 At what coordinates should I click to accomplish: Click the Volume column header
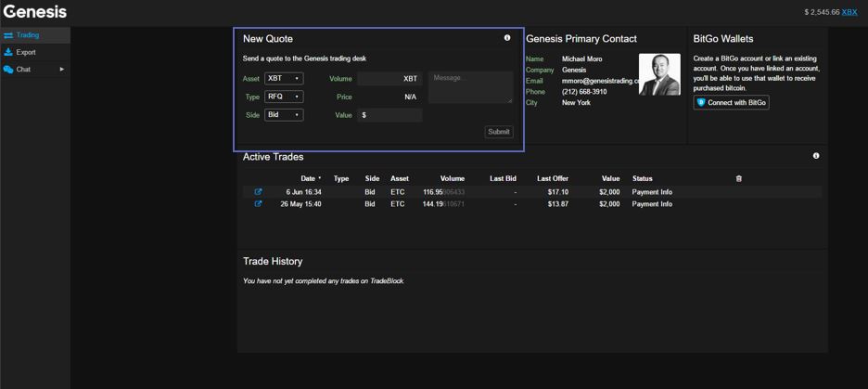point(453,178)
